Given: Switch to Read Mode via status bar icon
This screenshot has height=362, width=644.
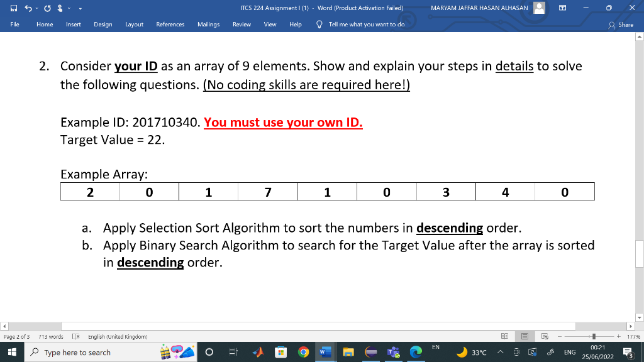Looking at the screenshot, I should click(x=504, y=335).
